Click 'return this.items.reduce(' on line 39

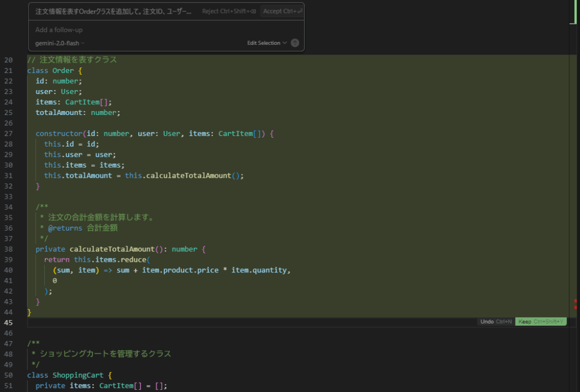pos(97,259)
